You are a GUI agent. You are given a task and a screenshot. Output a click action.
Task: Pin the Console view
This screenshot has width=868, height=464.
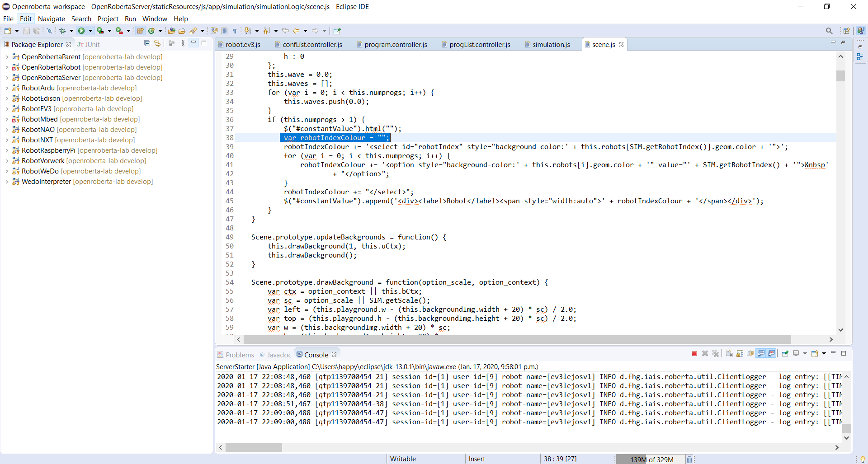click(x=784, y=354)
